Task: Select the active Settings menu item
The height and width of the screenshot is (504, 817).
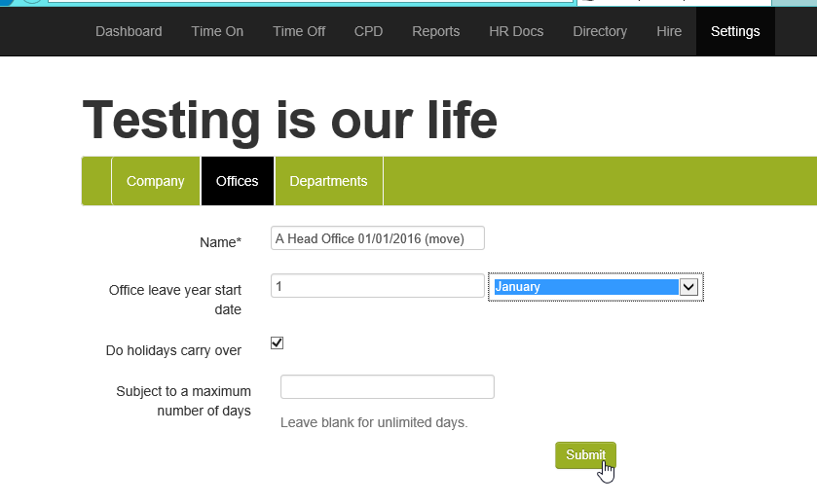Action: pyautogui.click(x=735, y=31)
